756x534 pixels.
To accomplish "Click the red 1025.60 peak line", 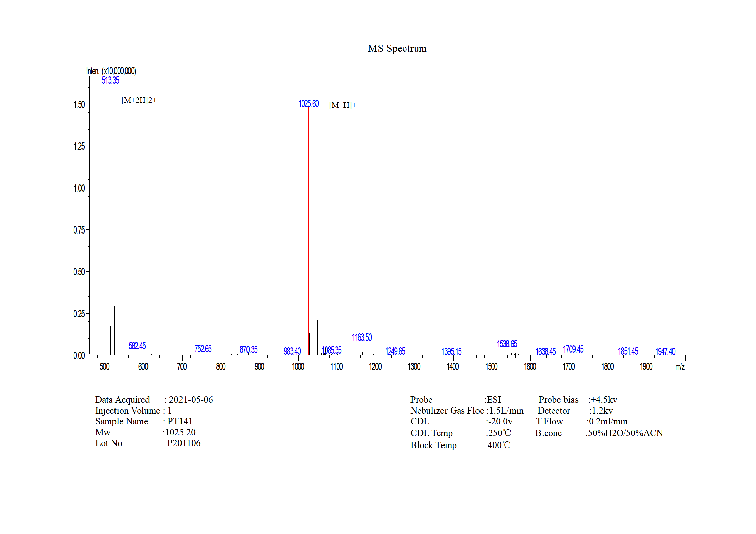I will click(308, 202).
